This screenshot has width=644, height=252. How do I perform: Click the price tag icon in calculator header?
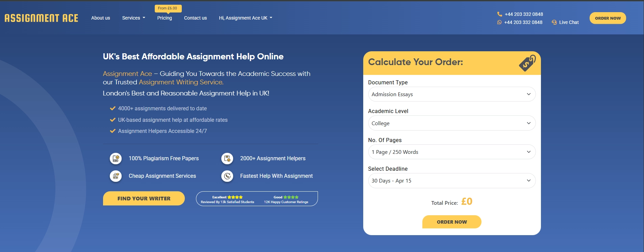(x=527, y=63)
